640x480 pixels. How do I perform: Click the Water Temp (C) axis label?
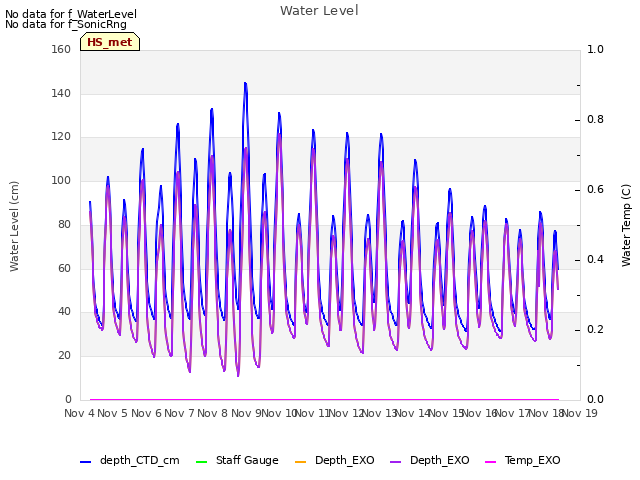pos(626,225)
